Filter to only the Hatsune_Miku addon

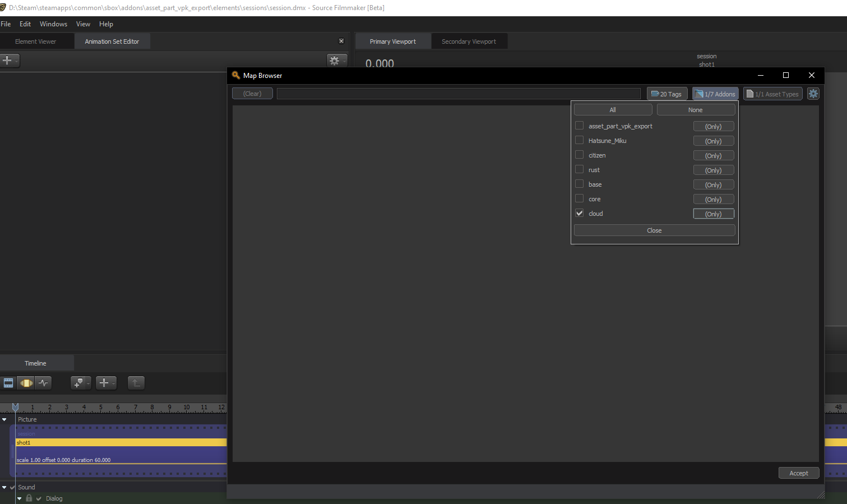(x=713, y=140)
